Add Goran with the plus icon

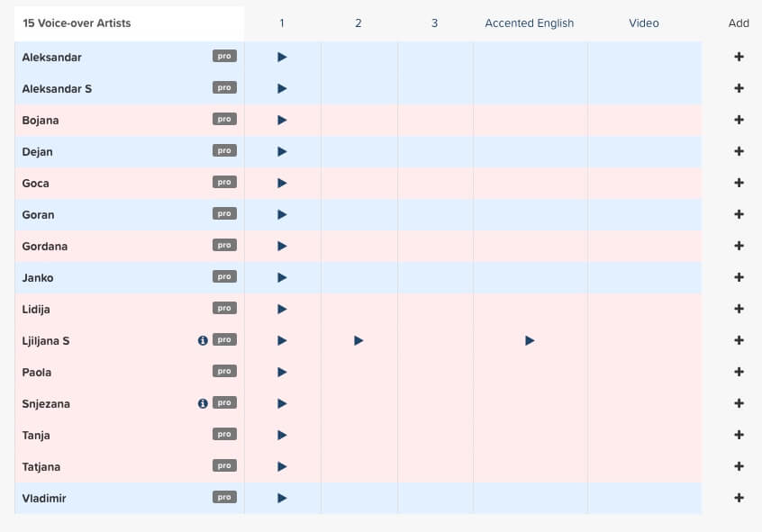click(739, 214)
